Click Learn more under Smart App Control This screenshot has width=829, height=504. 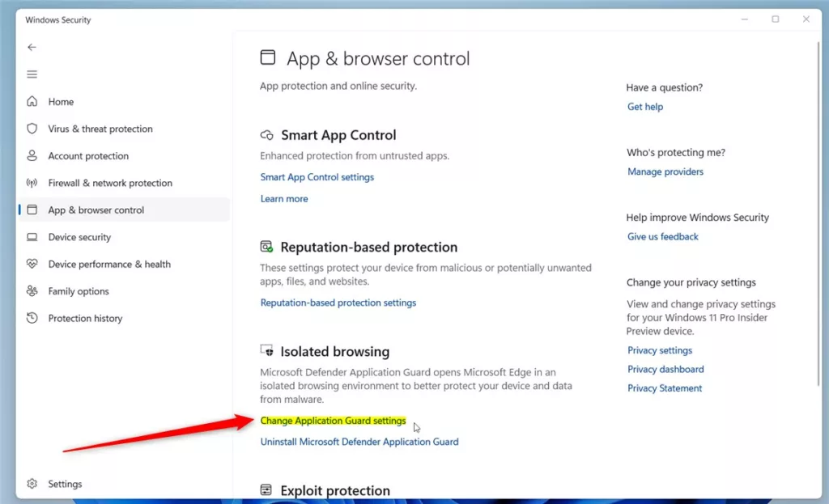284,199
